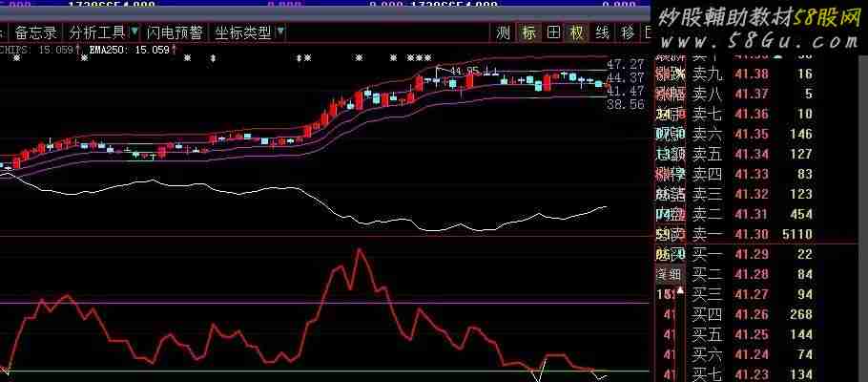Select the 田 grid layout icon
The height and width of the screenshot is (382, 868).
coord(553,32)
